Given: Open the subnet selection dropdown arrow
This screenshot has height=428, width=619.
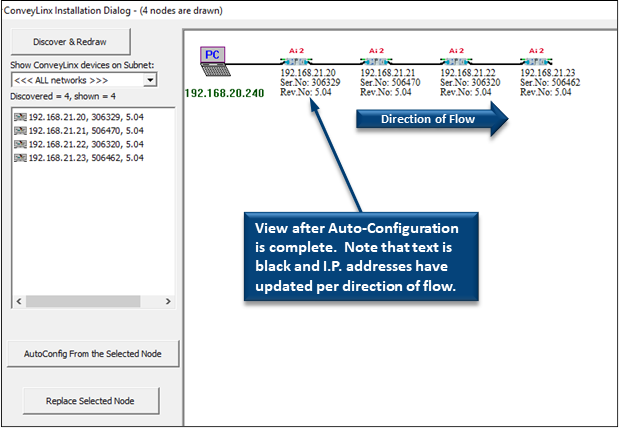Looking at the screenshot, I should 150,80.
